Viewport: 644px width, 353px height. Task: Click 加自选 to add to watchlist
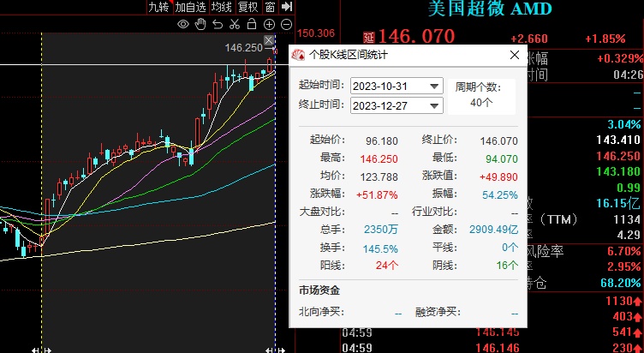190,7
